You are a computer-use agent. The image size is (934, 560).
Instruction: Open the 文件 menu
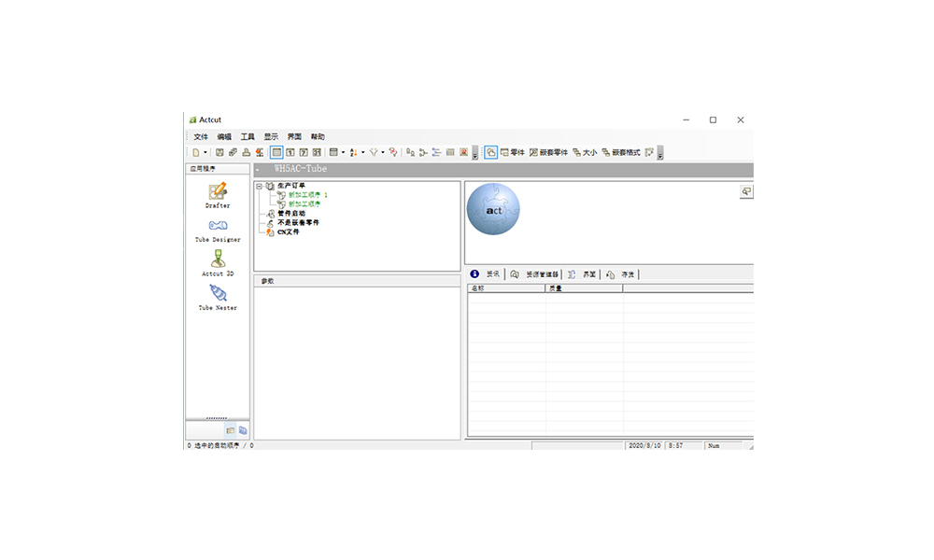point(201,137)
